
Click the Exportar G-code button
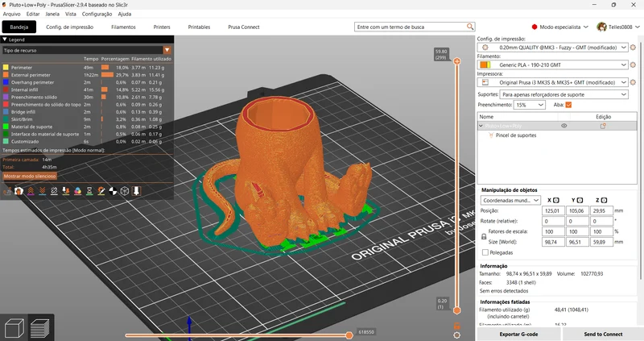pos(518,334)
